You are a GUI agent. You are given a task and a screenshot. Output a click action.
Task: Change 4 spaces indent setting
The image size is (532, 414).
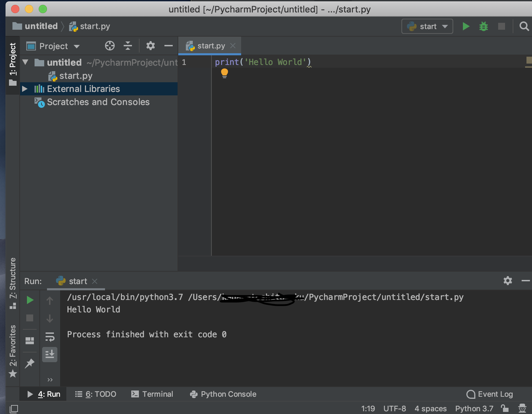[x=430, y=408]
